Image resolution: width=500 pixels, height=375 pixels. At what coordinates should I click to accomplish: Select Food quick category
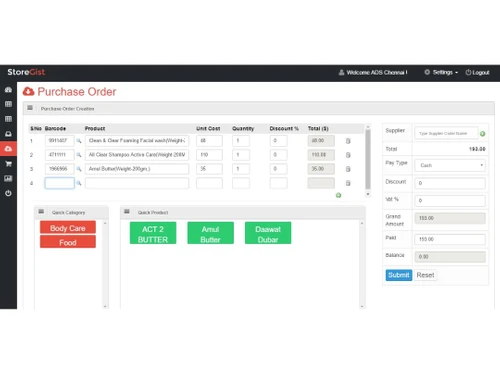tap(68, 242)
